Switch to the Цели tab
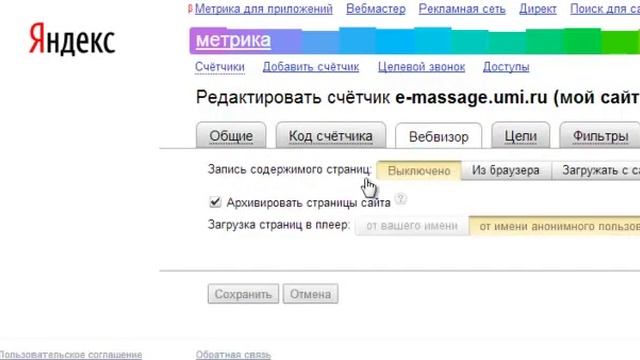 520,136
